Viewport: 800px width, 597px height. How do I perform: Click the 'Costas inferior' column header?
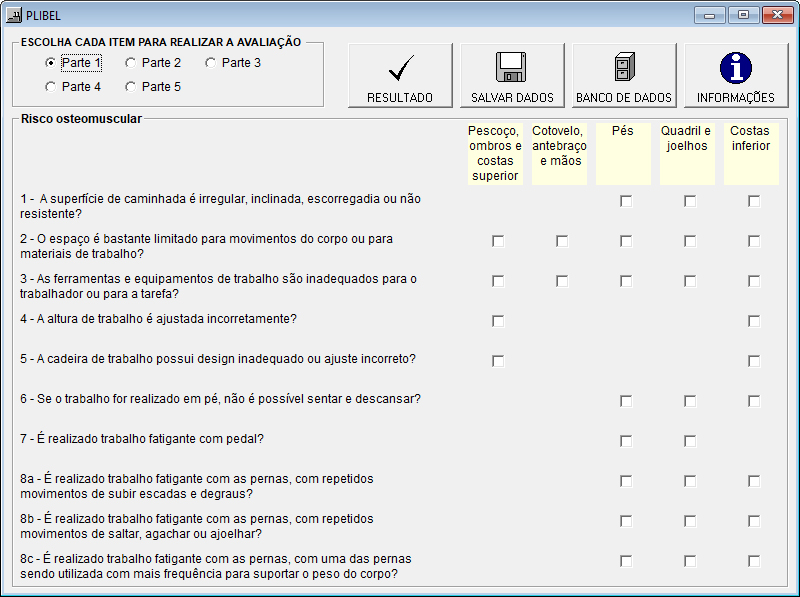[x=751, y=154]
